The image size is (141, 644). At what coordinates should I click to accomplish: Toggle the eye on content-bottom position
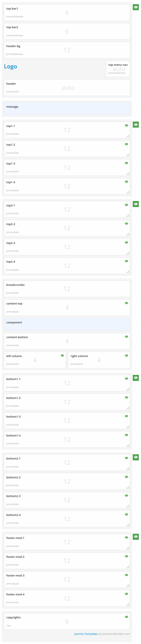click(x=126, y=336)
